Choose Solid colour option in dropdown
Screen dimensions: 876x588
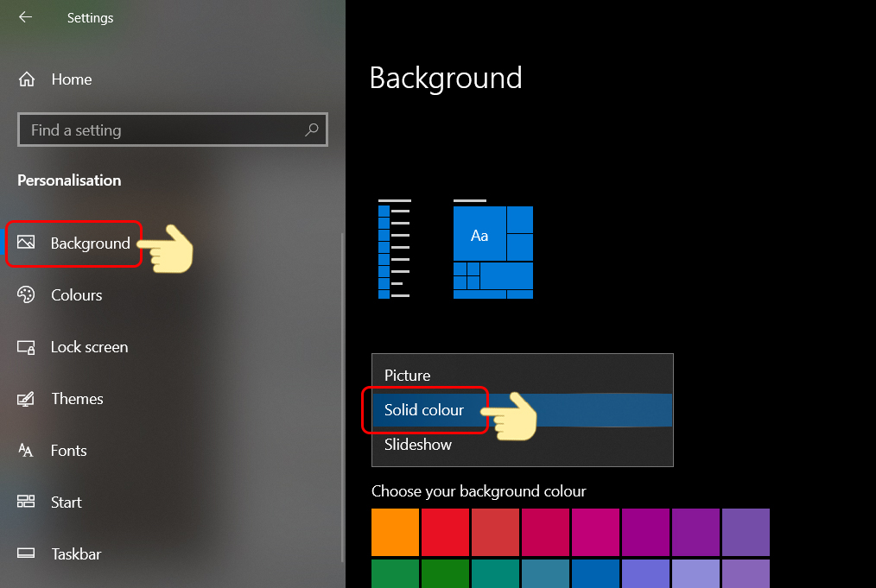pos(523,410)
